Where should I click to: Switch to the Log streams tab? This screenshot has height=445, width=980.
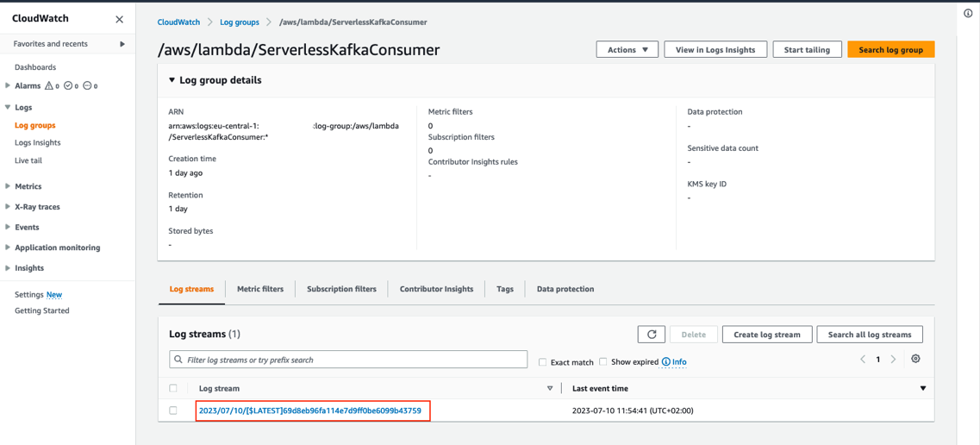point(191,289)
